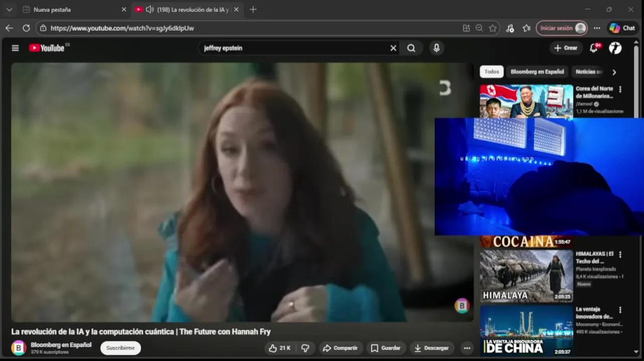Like the video with 21 K
Image resolution: width=644 pixels, height=361 pixels.
(x=279, y=348)
